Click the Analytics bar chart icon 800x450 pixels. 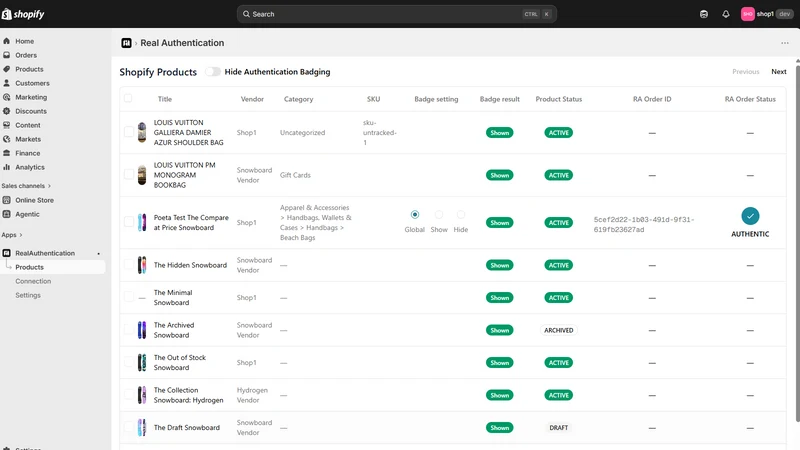(7, 167)
